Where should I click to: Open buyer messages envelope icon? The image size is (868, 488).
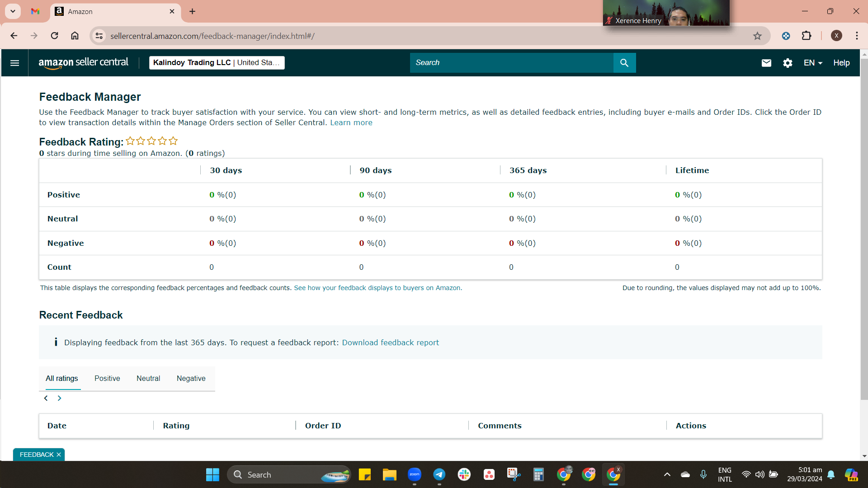click(x=766, y=63)
